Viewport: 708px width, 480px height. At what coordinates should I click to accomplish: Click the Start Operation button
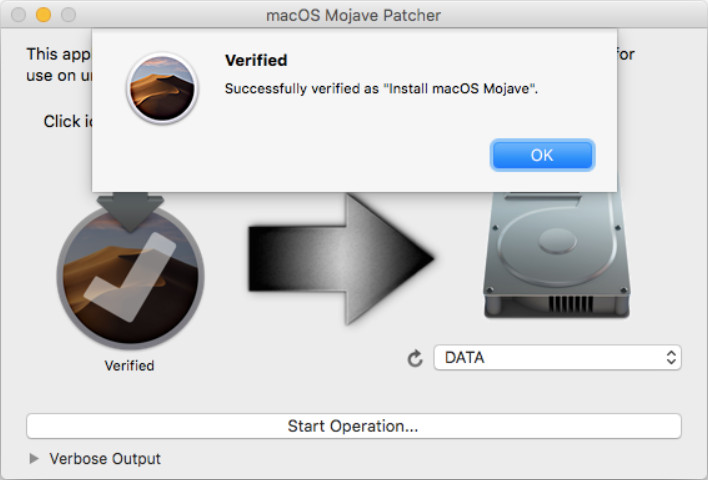click(x=354, y=426)
